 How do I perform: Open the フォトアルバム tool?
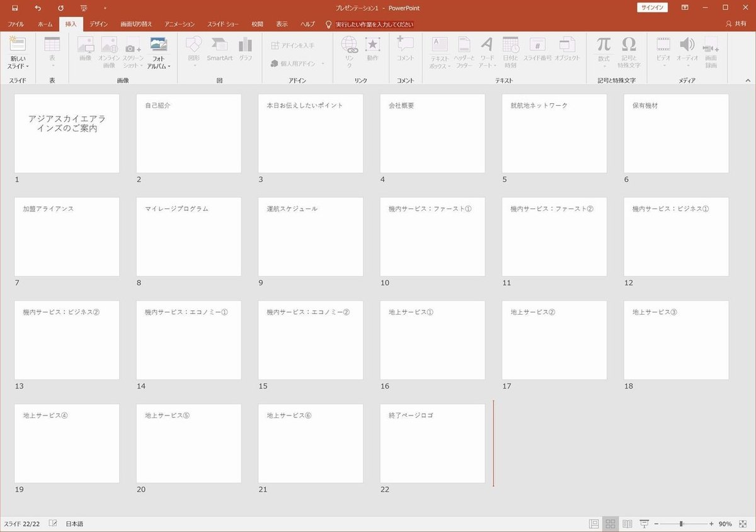(x=159, y=53)
